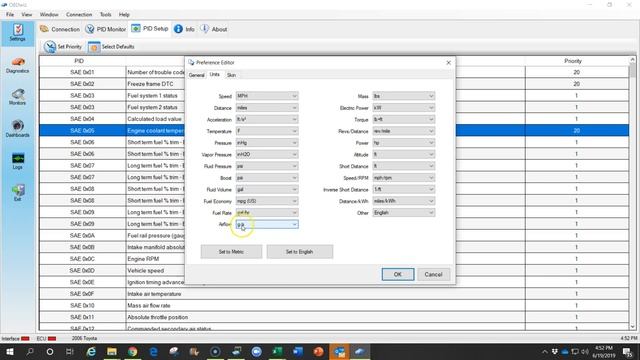Expand the Other units dropdown
Screen dimensions: 640x360
(404, 213)
